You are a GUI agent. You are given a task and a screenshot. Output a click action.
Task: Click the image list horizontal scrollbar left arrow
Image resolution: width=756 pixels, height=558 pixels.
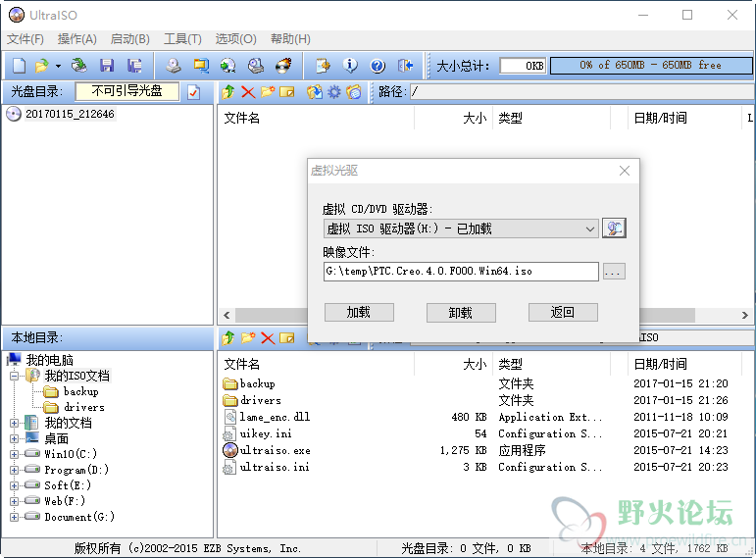(x=227, y=315)
